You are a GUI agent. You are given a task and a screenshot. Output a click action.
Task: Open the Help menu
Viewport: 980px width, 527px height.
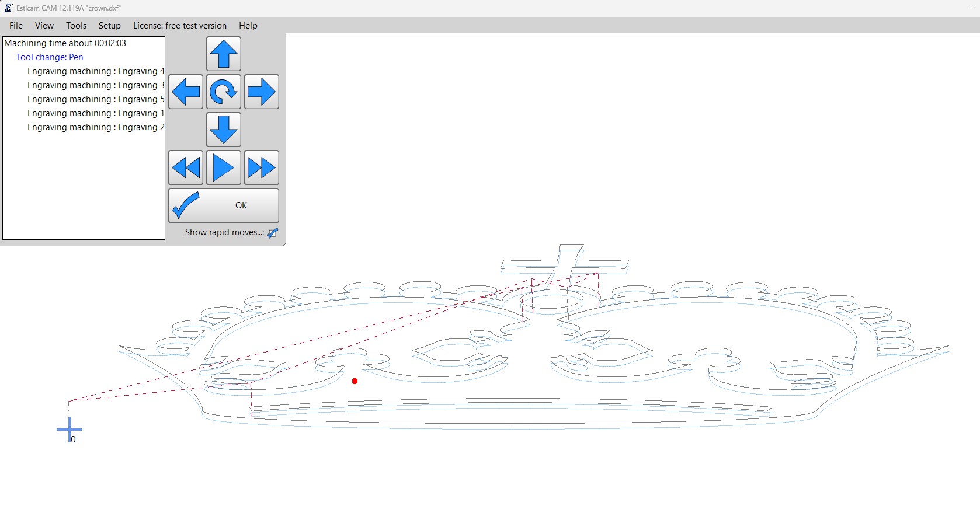[248, 26]
